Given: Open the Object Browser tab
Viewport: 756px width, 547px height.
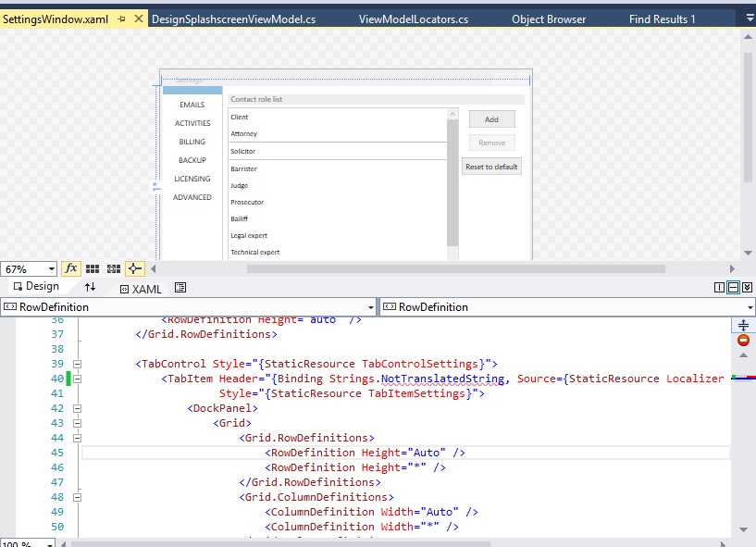Looking at the screenshot, I should point(549,19).
